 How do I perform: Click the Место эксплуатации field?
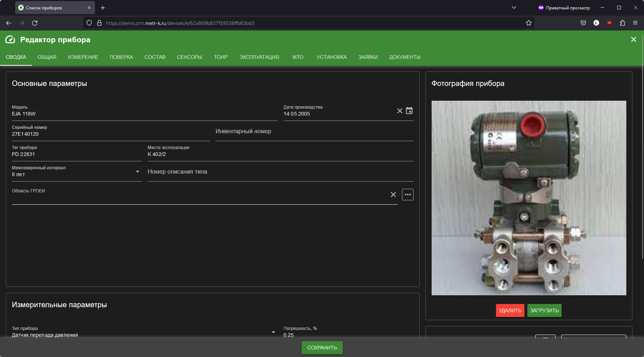click(281, 154)
